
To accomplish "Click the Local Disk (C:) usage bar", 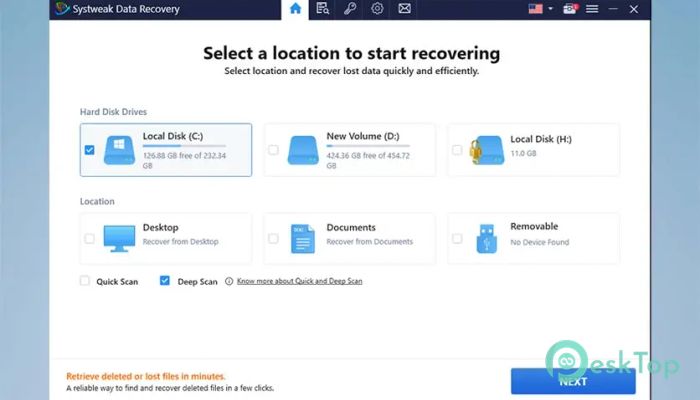I will tap(184, 146).
